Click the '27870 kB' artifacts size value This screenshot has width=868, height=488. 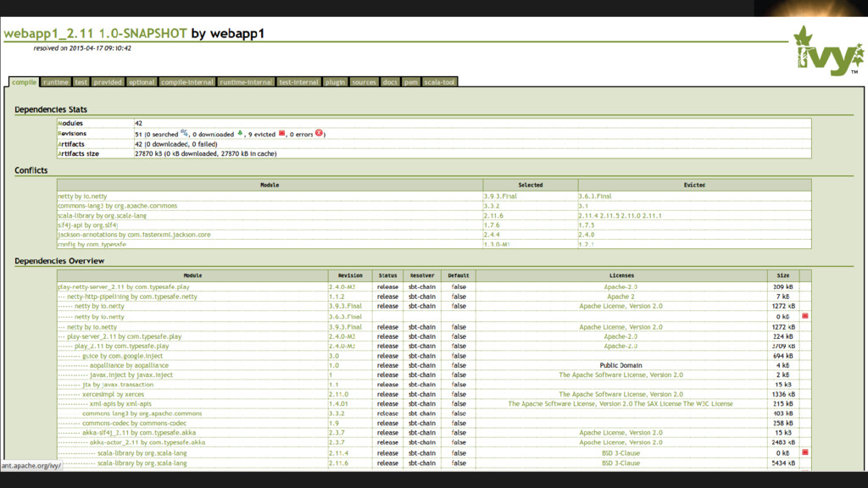148,154
